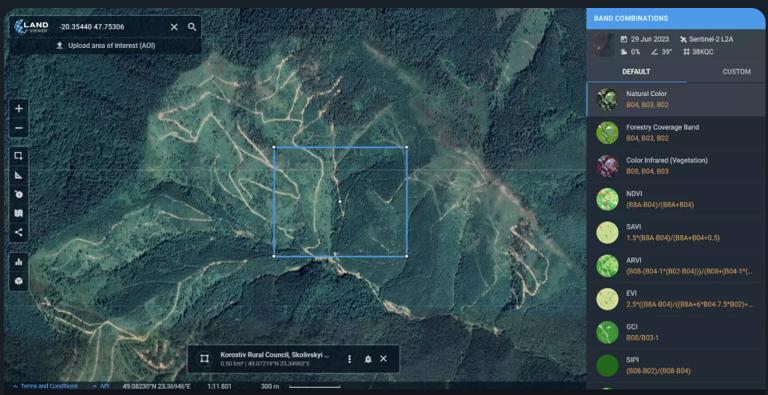
Task: Select the EVI index
Action: (x=676, y=299)
